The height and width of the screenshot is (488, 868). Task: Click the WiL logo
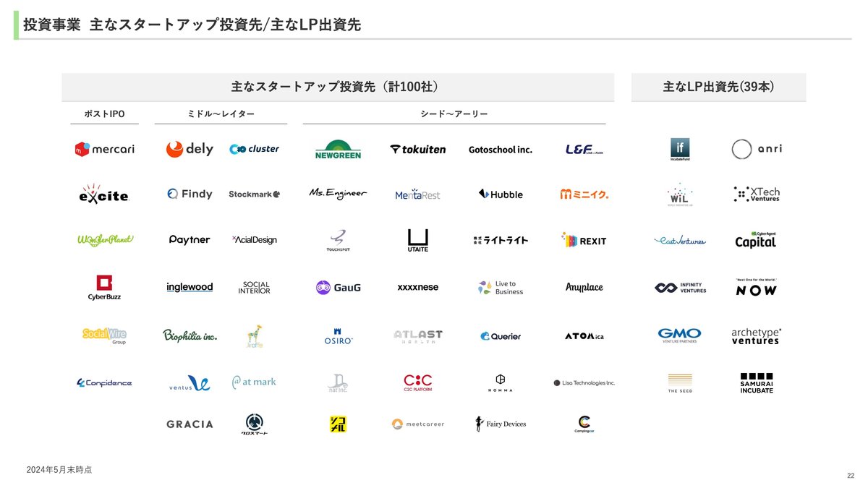point(680,195)
